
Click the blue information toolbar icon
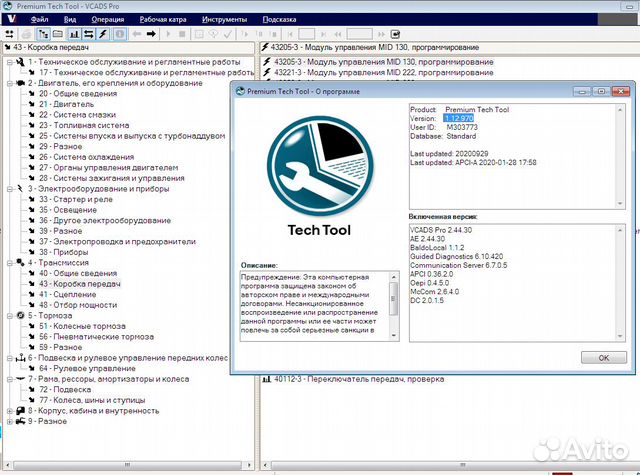(120, 34)
